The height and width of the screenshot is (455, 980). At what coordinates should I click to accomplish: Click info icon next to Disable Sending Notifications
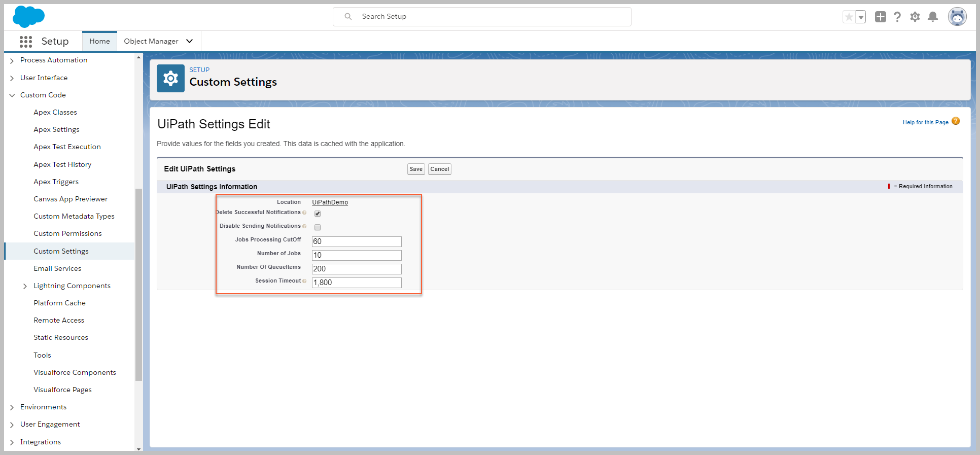click(x=304, y=226)
